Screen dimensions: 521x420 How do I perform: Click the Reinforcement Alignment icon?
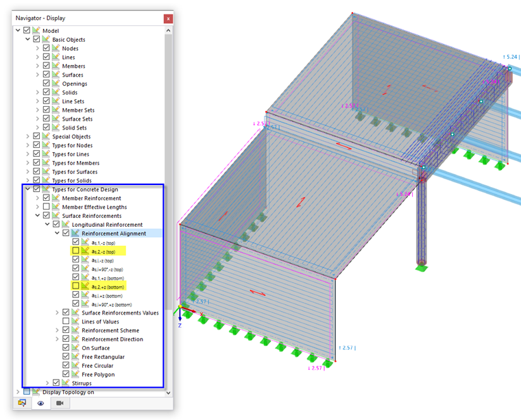click(x=75, y=233)
